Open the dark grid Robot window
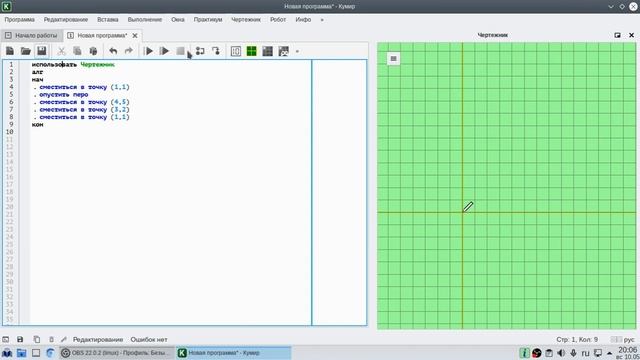Viewport: 640px width, 360px height. pyautogui.click(x=267, y=51)
